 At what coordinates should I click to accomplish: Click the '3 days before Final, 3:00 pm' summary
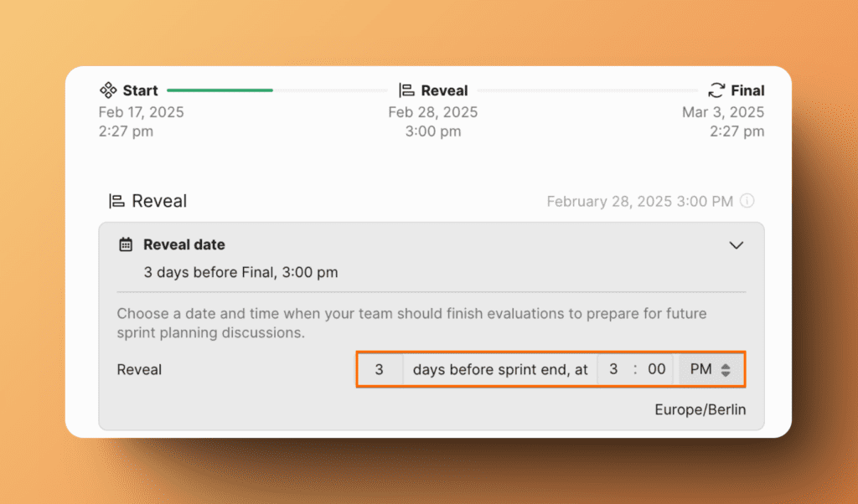pyautogui.click(x=240, y=272)
